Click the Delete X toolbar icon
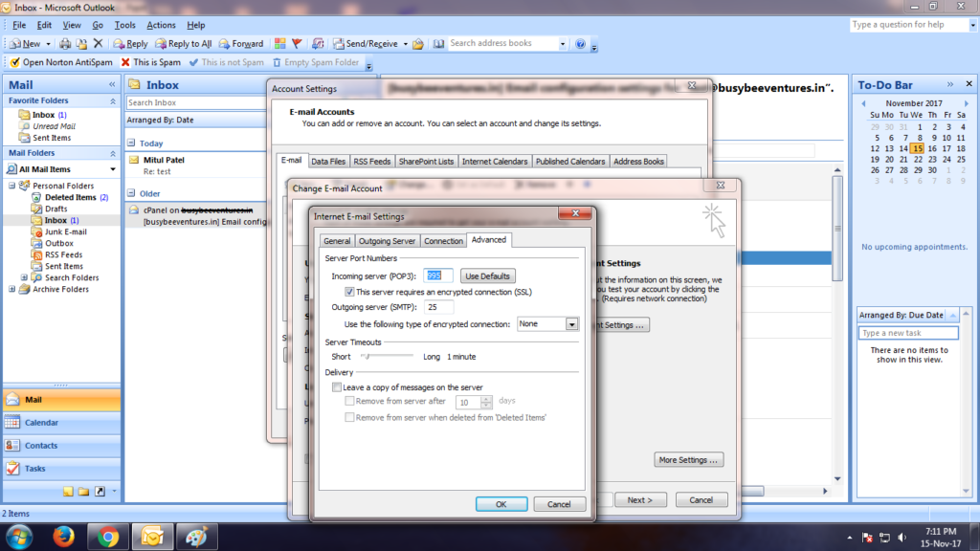Image resolution: width=980 pixels, height=551 pixels. [99, 44]
